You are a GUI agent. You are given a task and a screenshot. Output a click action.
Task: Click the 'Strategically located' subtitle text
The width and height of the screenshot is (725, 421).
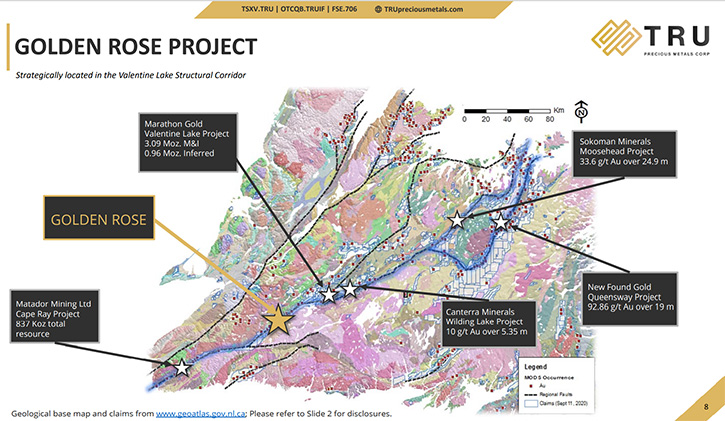click(x=131, y=75)
